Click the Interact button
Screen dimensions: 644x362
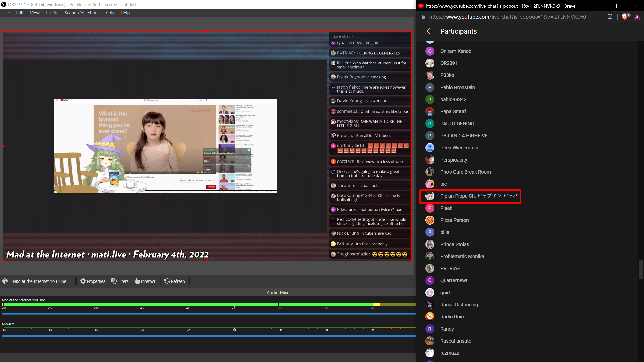tap(145, 281)
